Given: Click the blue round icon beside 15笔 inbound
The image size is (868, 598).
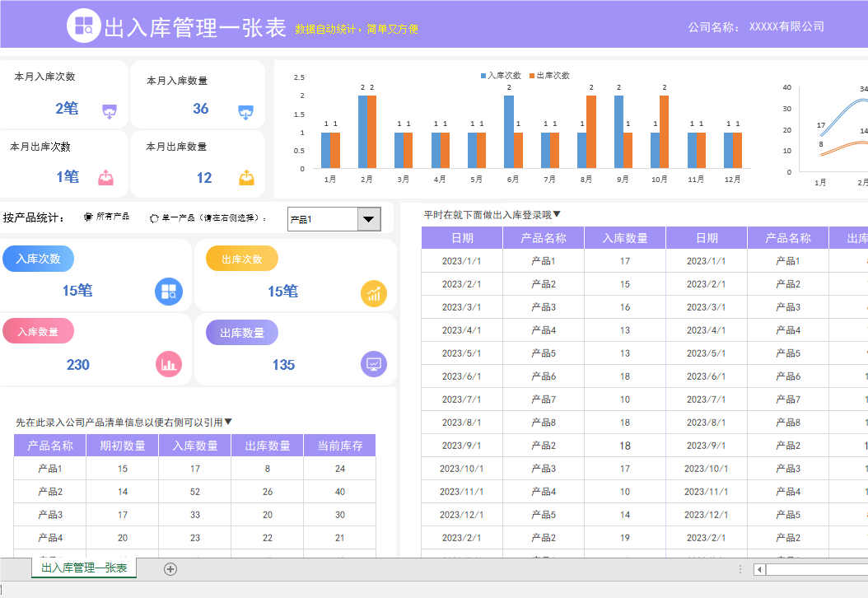Looking at the screenshot, I should 169,292.
